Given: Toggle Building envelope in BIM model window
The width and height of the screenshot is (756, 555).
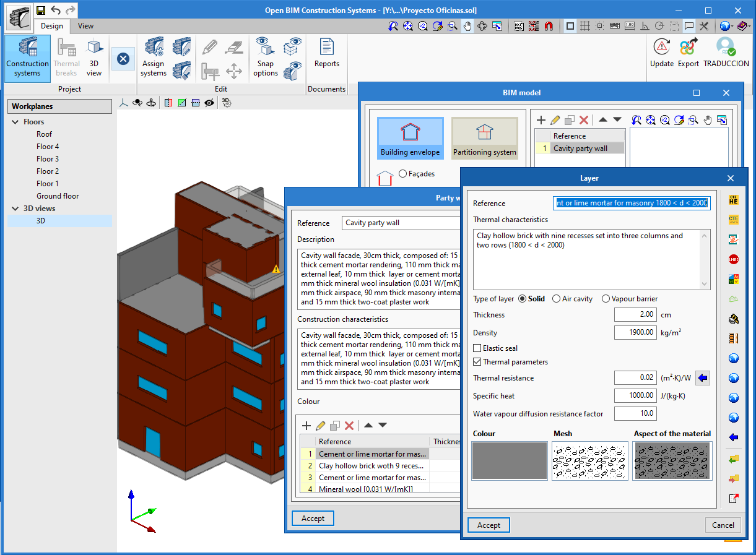Looking at the screenshot, I should pyautogui.click(x=410, y=139).
